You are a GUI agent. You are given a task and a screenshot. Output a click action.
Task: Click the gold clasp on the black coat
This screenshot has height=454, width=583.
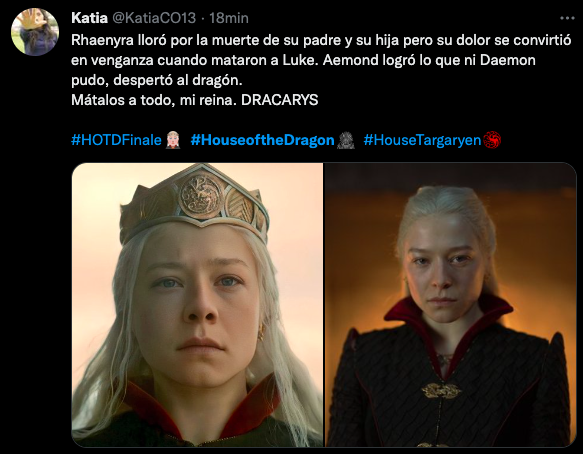click(441, 390)
